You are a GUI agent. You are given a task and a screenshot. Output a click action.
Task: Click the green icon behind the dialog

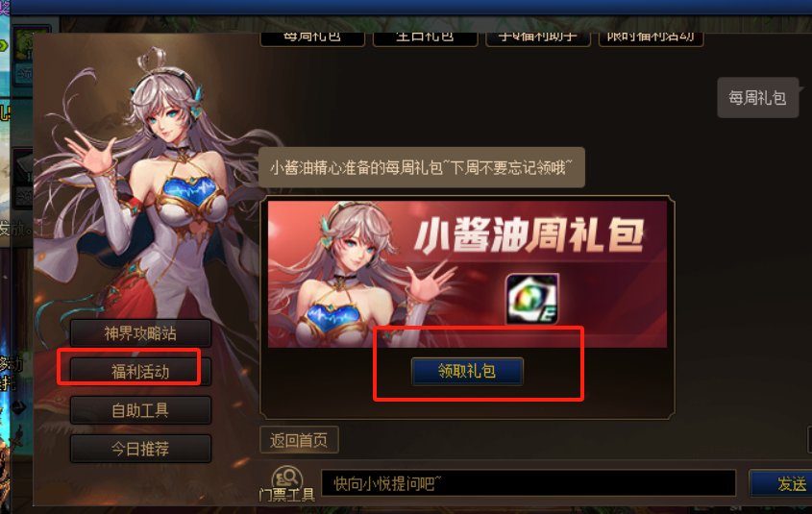(30, 44)
